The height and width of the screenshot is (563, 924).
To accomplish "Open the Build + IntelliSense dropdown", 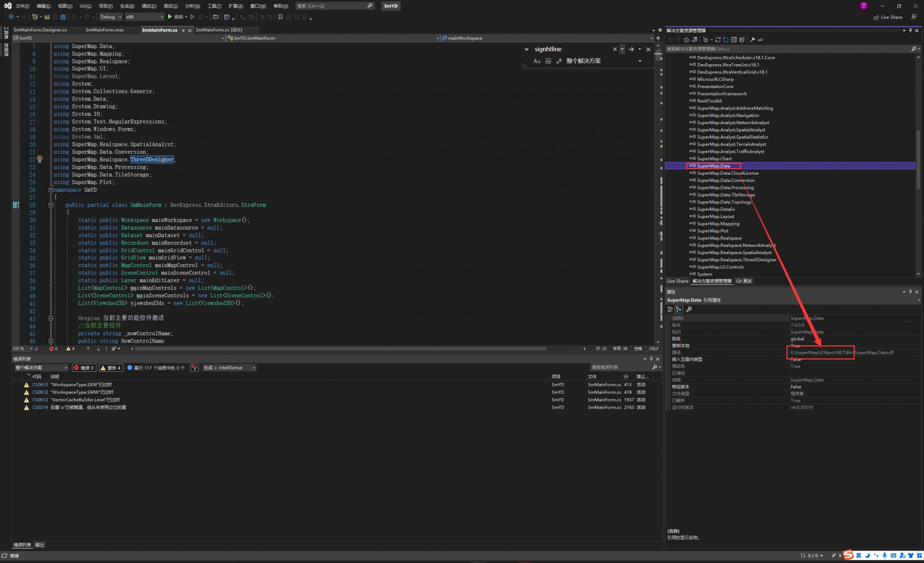I will (230, 368).
